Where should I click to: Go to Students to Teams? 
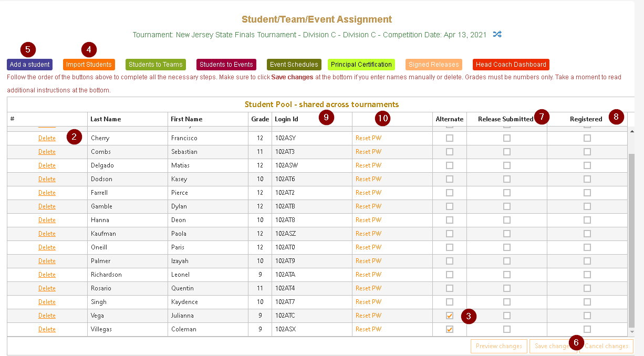point(155,65)
